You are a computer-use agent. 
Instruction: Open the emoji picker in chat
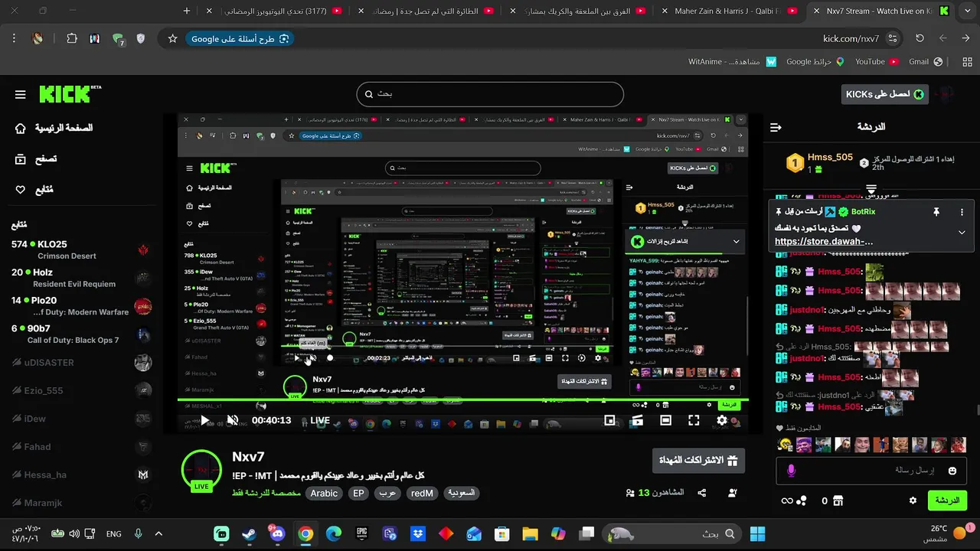click(952, 471)
